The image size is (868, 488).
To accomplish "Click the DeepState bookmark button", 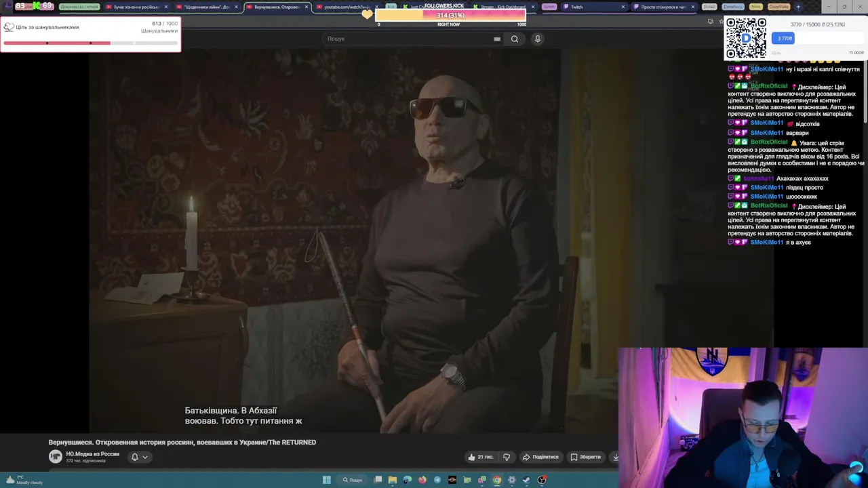I will tap(778, 7).
